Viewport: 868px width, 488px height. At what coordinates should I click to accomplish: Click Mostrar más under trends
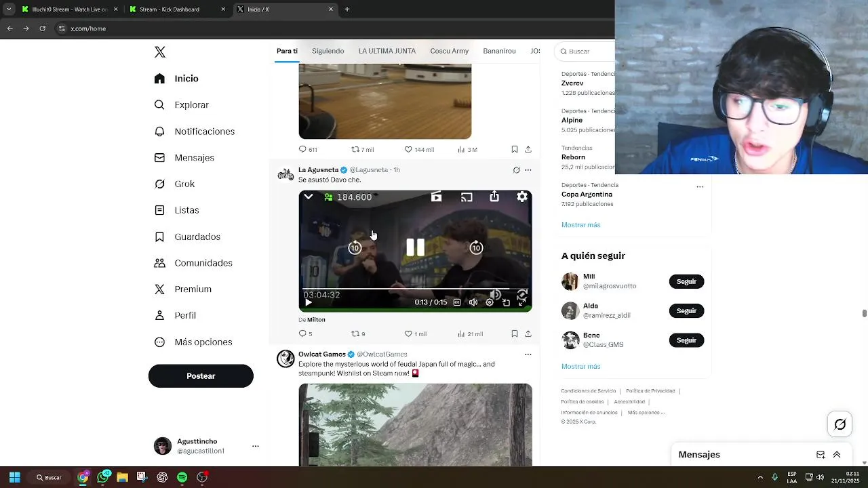coord(580,225)
